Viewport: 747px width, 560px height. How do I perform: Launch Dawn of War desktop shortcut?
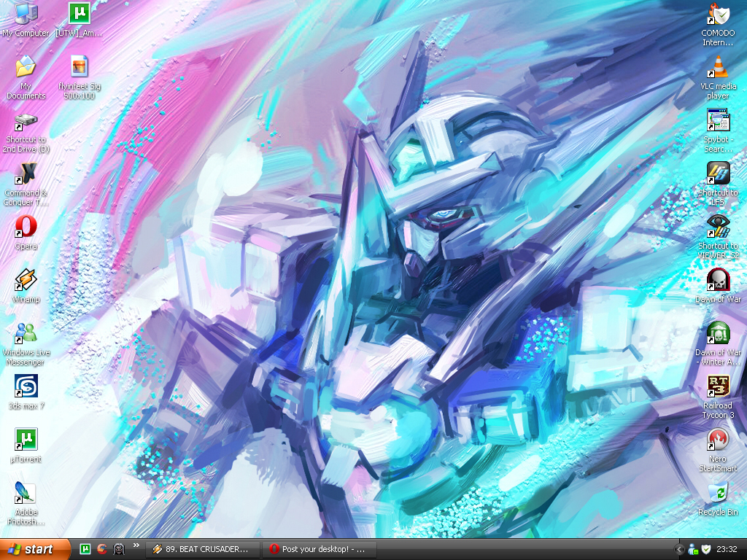pyautogui.click(x=718, y=286)
